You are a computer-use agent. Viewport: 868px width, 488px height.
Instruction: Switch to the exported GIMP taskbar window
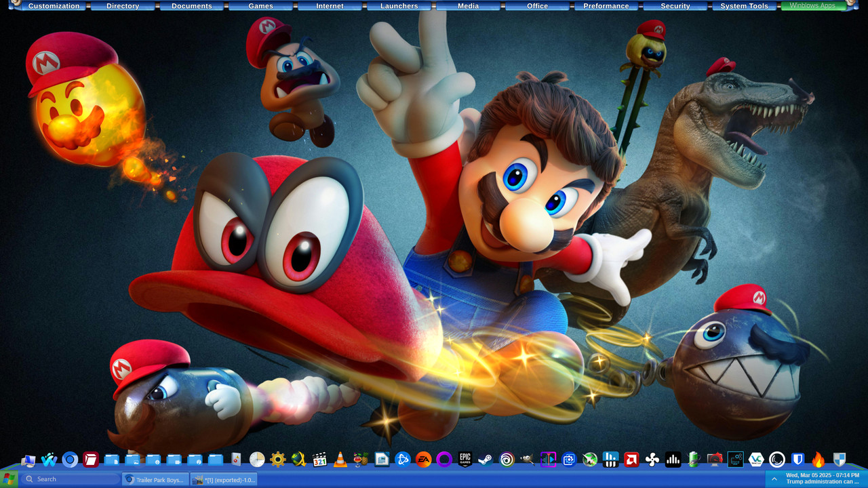pos(224,479)
